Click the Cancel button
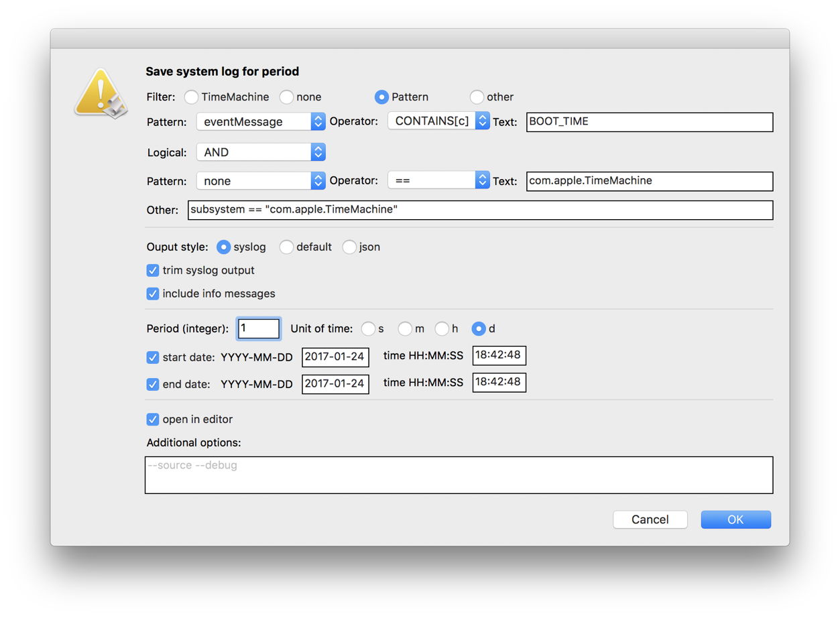Image resolution: width=840 pixels, height=618 pixels. click(650, 519)
